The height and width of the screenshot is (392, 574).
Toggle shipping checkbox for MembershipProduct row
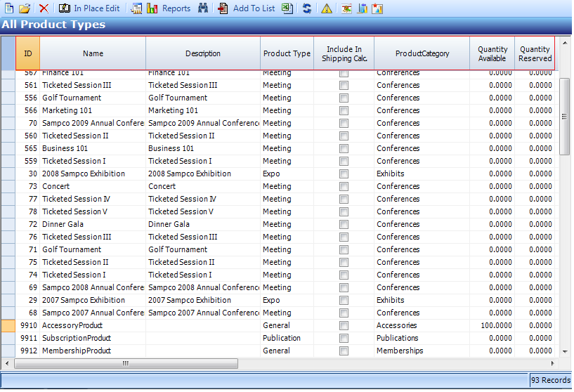pos(344,351)
